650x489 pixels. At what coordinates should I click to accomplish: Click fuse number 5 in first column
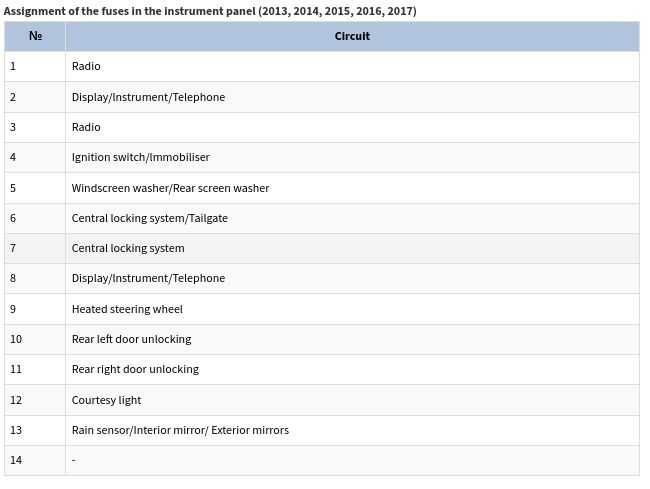click(x=13, y=188)
